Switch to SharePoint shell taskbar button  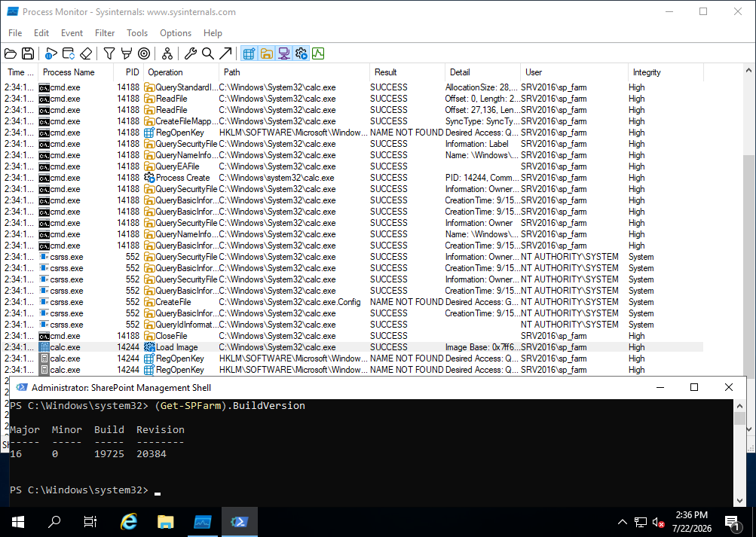[240, 522]
